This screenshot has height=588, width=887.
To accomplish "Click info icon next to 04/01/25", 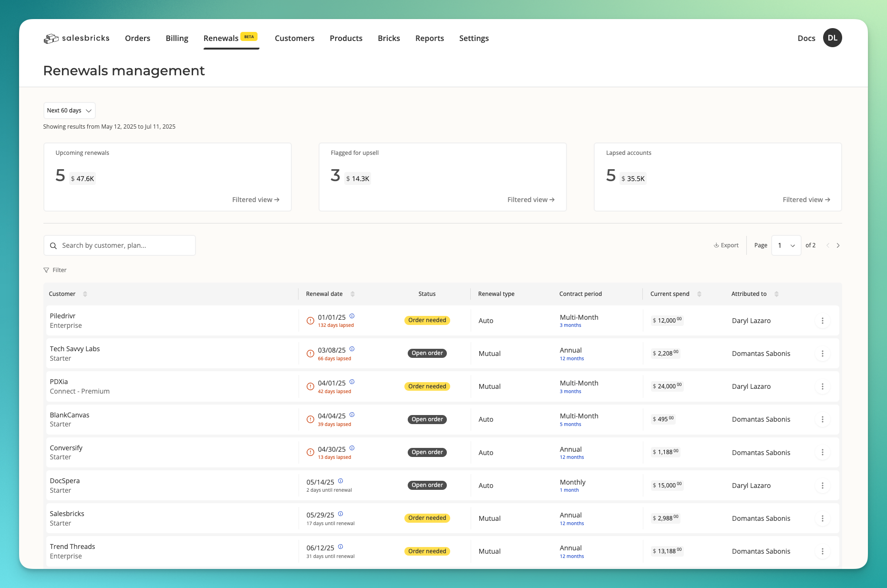I will [x=352, y=382].
